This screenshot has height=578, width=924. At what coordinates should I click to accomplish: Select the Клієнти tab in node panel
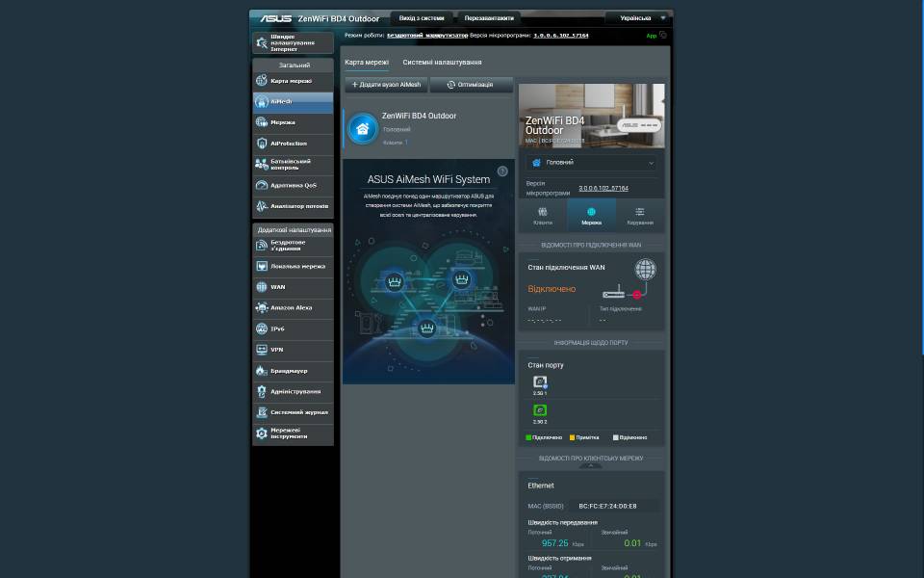pyautogui.click(x=543, y=215)
